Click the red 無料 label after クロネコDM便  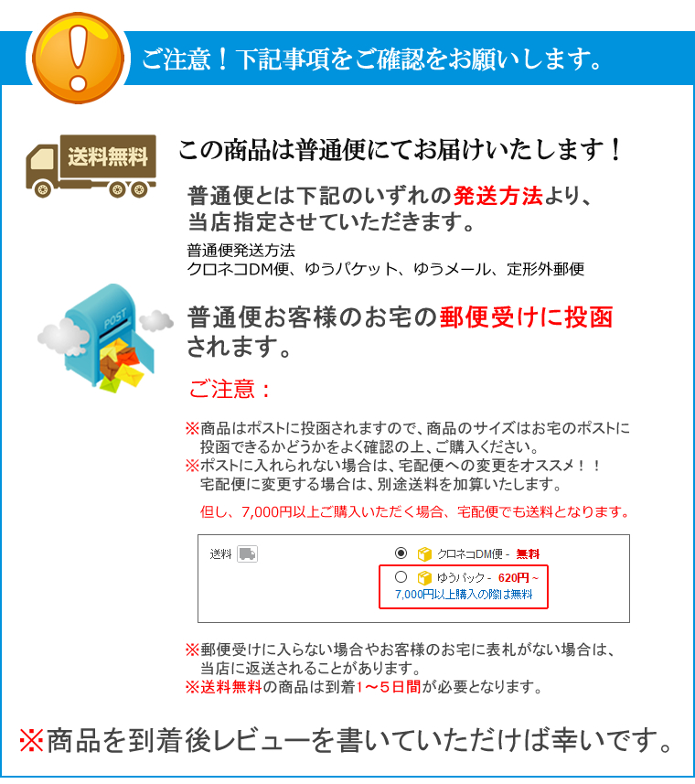click(x=528, y=554)
